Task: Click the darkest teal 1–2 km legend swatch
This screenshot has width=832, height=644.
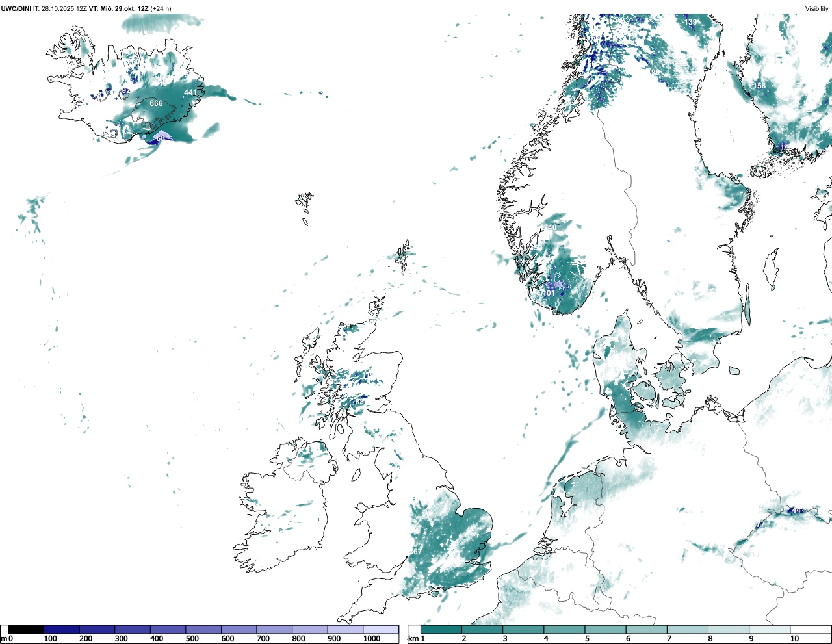Action: (x=441, y=629)
